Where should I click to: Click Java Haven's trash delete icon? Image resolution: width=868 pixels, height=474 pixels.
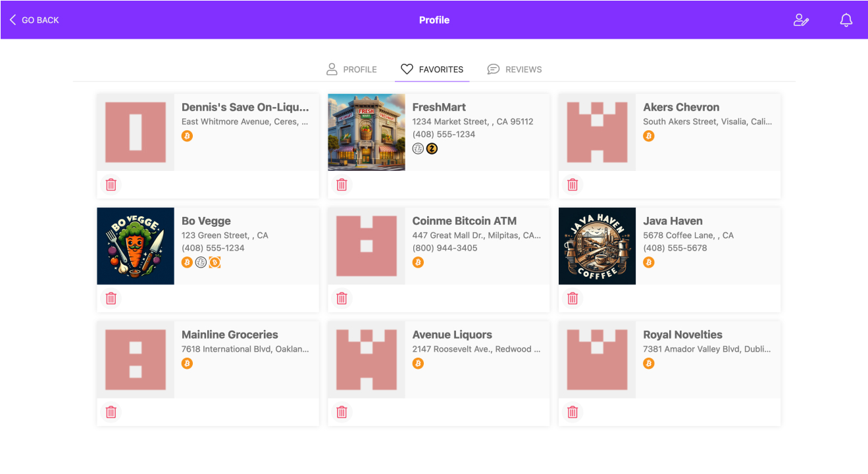573,298
